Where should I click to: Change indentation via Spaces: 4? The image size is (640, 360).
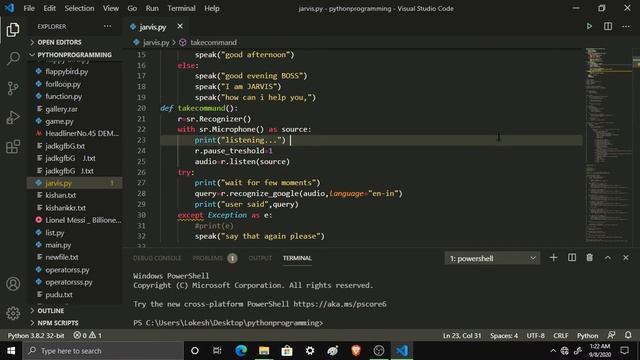(504, 335)
